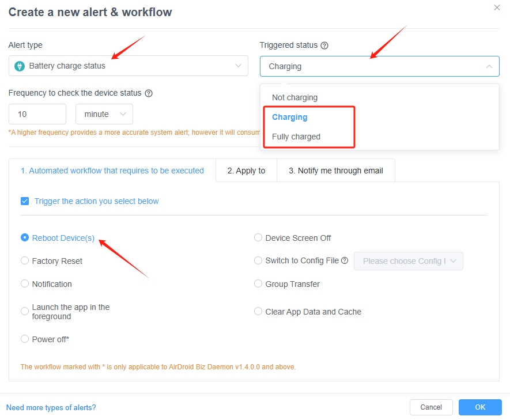Select the Factory Reset action

[25, 260]
